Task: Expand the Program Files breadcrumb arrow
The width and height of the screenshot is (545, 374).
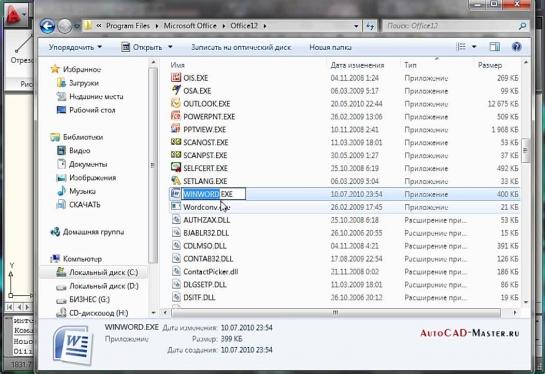Action: [x=156, y=26]
